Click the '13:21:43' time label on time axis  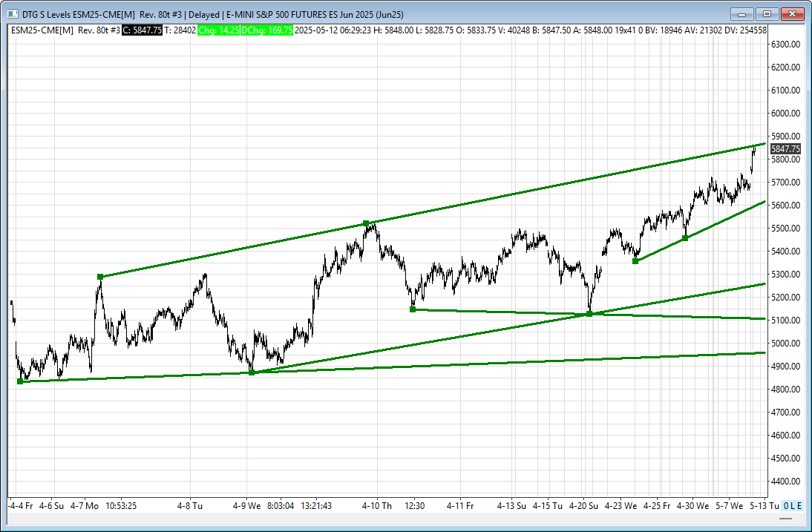316,505
